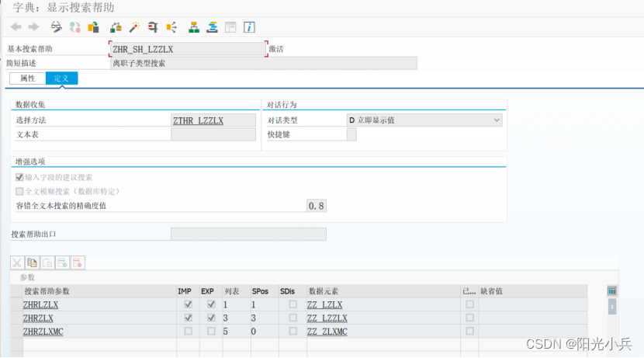
Task: Open parameter link ZHRLZLX
Action: pyautogui.click(x=40, y=305)
